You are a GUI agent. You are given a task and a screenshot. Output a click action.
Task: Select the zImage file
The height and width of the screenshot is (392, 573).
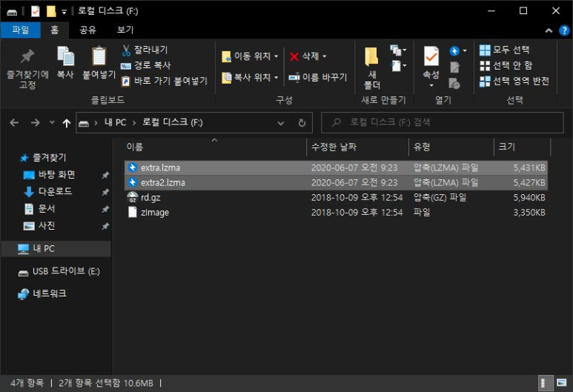pos(336,213)
